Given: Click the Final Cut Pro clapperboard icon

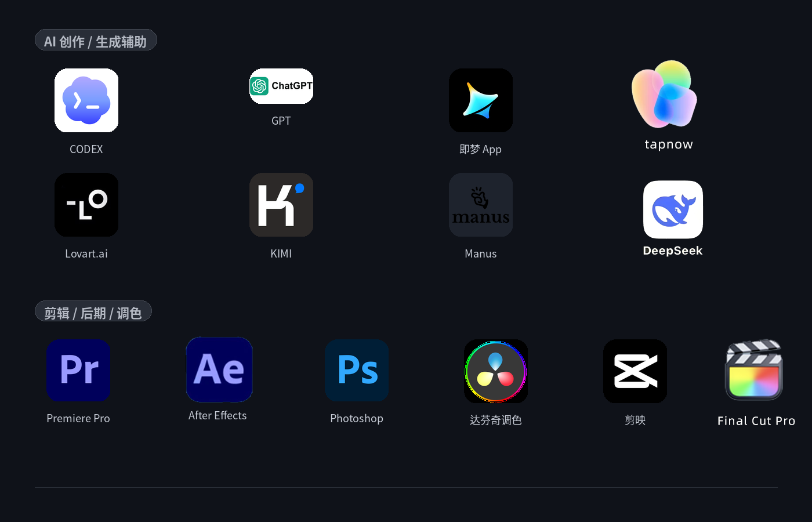Looking at the screenshot, I should click(754, 369).
